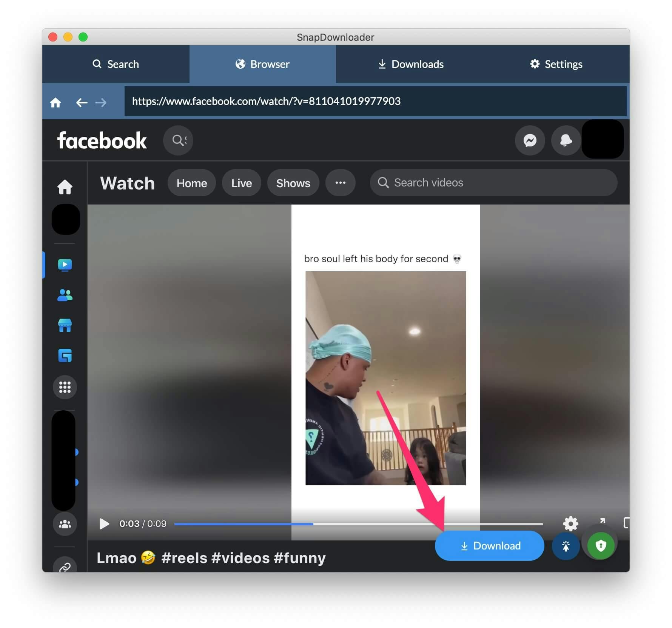
Task: Go forward with the right arrow
Action: (x=101, y=102)
